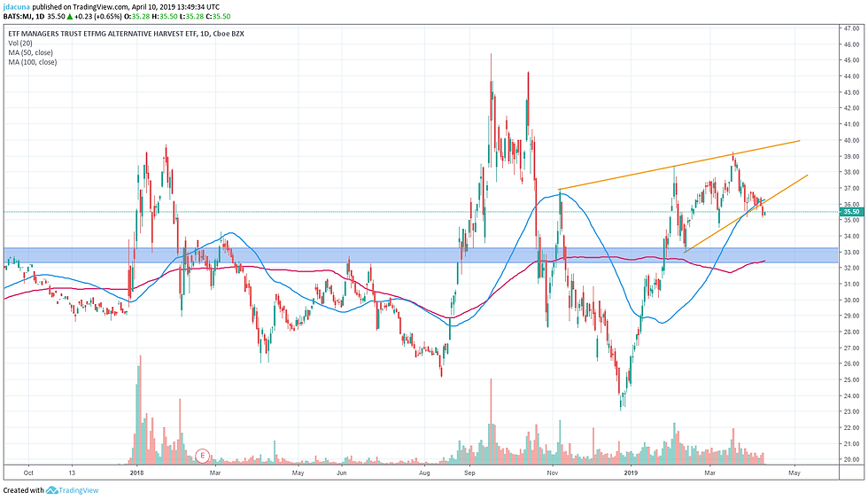Viewport: 868px width, 500px height.
Task: Select the lower orange trendline
Action: (x=746, y=214)
